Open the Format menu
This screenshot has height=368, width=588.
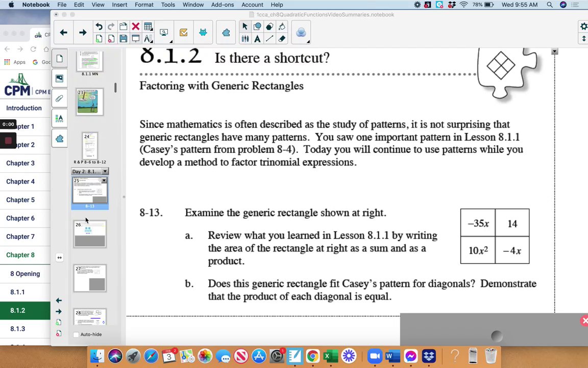click(144, 5)
